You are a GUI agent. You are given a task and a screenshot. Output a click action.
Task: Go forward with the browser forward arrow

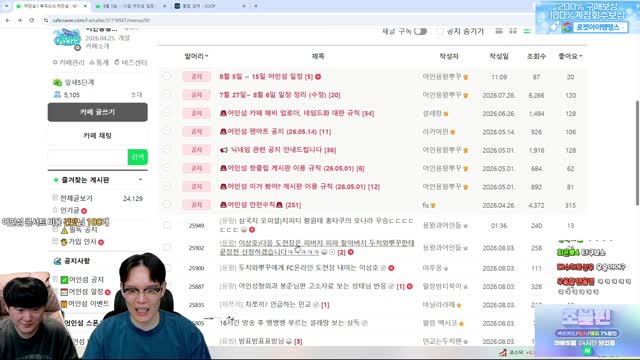click(x=19, y=20)
